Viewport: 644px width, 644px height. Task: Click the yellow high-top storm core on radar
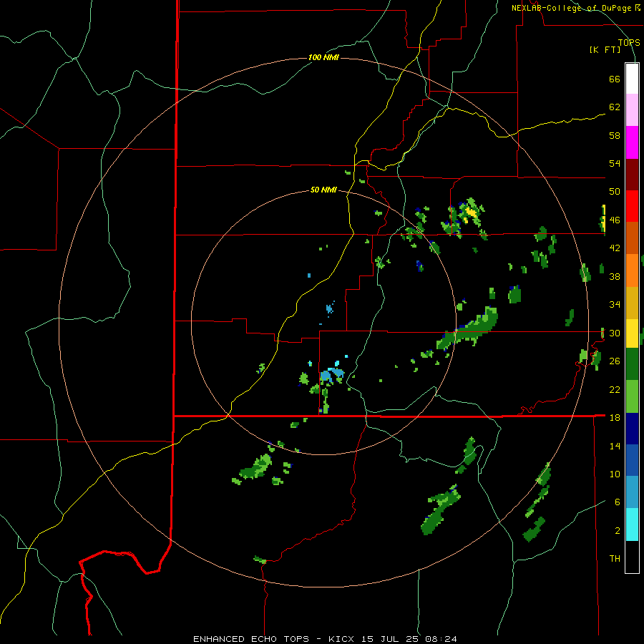click(x=470, y=213)
